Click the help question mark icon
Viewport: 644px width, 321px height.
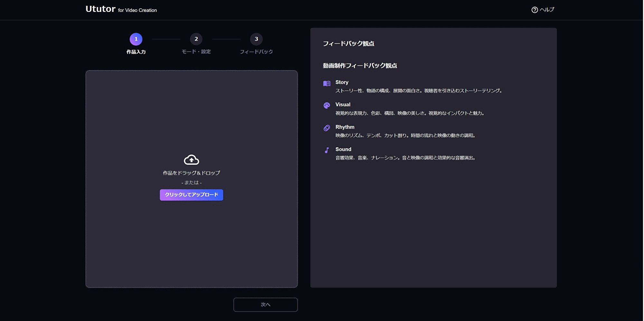click(x=535, y=10)
